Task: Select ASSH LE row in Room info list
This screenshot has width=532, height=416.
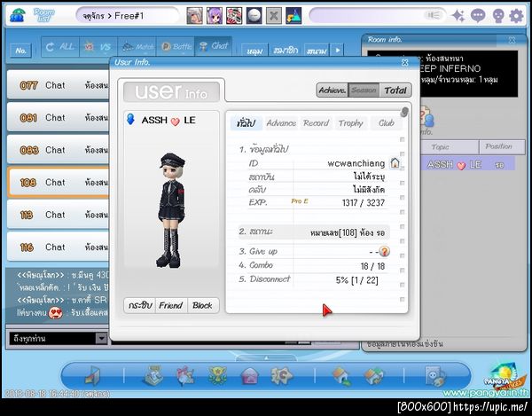Action: (467, 165)
